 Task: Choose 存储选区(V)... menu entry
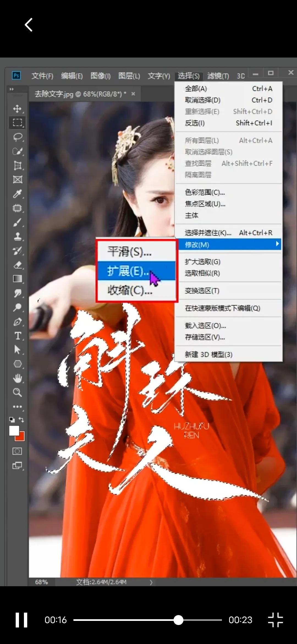(229, 337)
